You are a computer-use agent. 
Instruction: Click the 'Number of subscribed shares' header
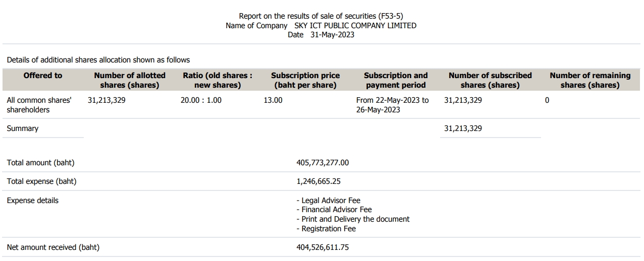pyautogui.click(x=490, y=80)
